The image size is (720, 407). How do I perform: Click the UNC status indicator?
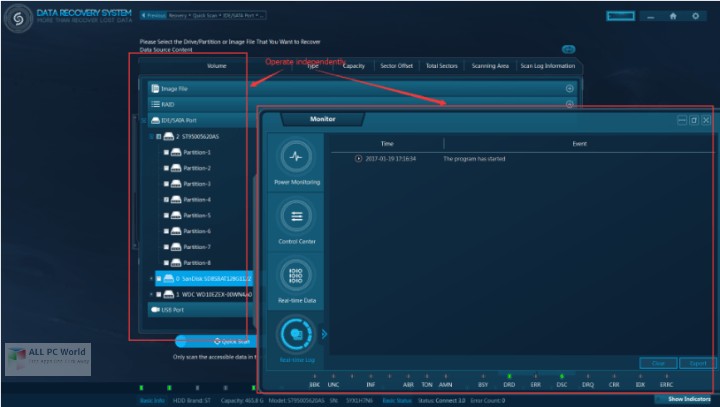click(333, 382)
